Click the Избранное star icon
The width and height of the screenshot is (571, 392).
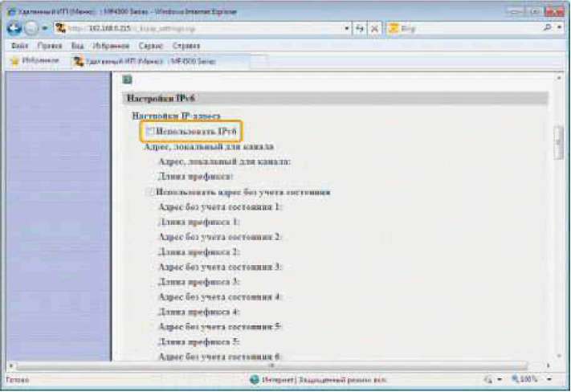(14, 60)
